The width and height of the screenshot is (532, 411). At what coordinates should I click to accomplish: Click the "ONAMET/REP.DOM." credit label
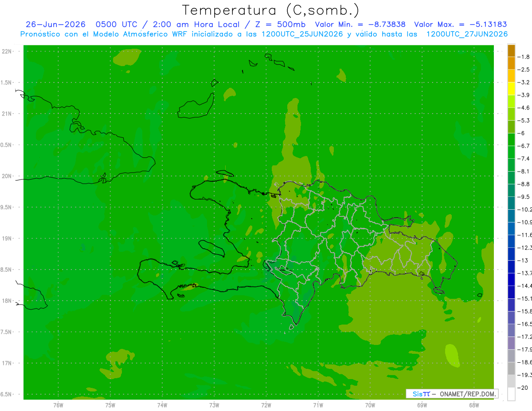point(468,394)
